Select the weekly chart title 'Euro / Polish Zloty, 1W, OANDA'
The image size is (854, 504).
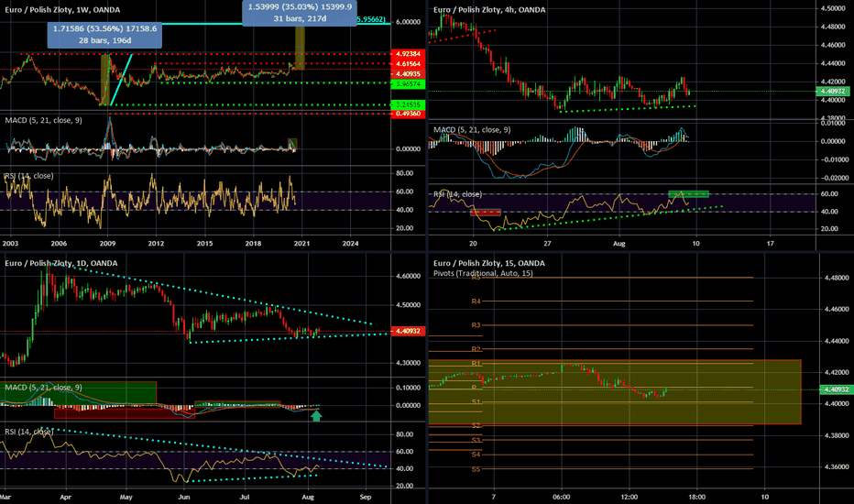(x=62, y=10)
